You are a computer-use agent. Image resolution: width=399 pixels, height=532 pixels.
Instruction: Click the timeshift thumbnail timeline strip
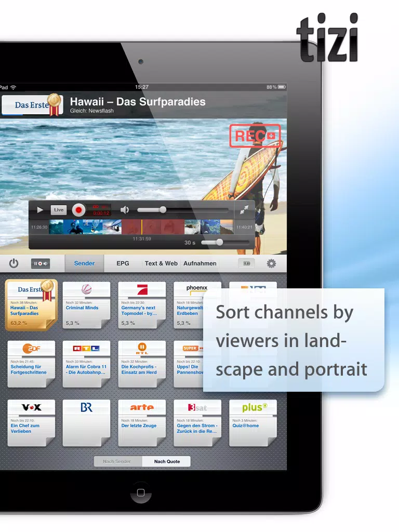pyautogui.click(x=141, y=227)
